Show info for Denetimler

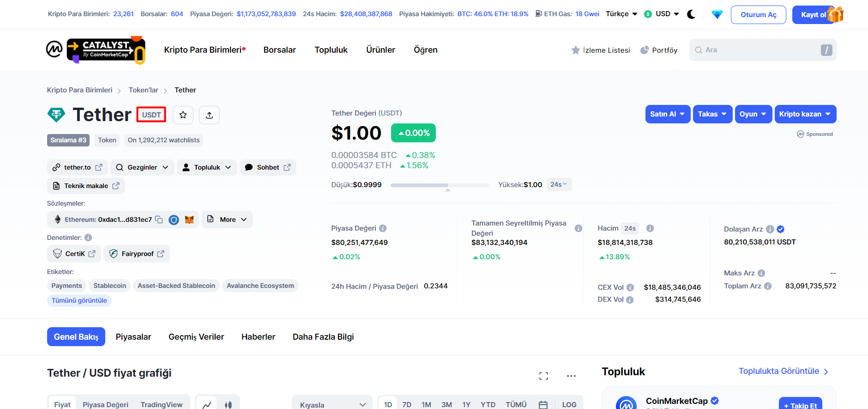coord(88,238)
